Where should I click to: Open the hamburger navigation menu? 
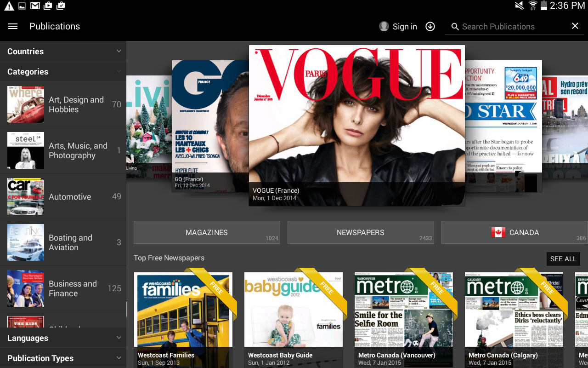click(x=13, y=26)
